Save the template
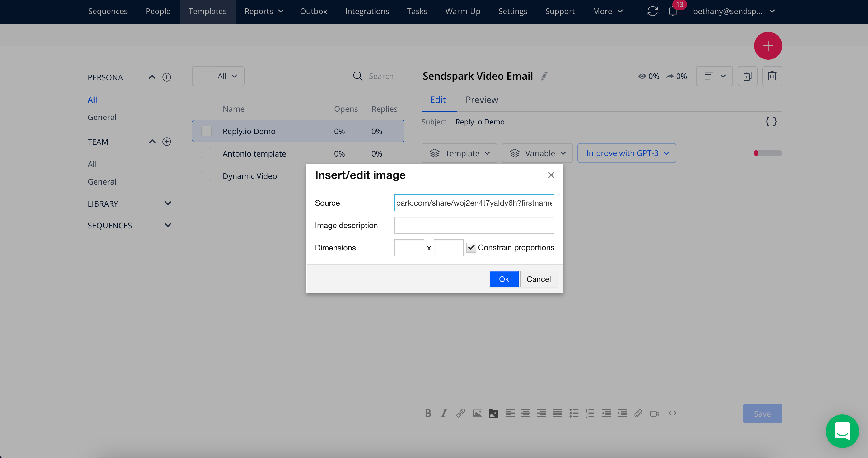 762,414
